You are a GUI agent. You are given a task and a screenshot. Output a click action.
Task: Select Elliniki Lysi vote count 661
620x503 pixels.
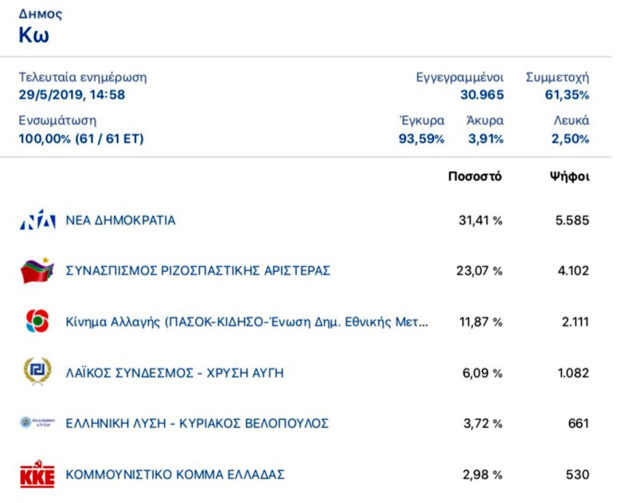coord(578,424)
